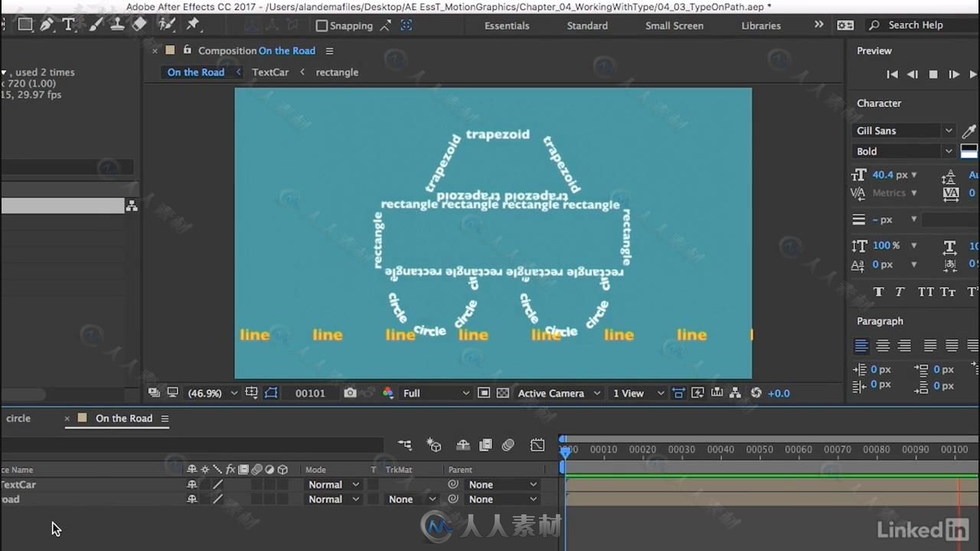
Task: Click the grid and guide options icon
Action: pos(252,393)
